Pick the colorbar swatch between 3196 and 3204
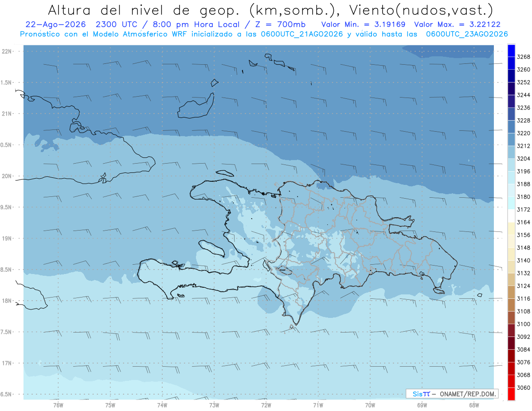The image size is (532, 411). click(511, 165)
